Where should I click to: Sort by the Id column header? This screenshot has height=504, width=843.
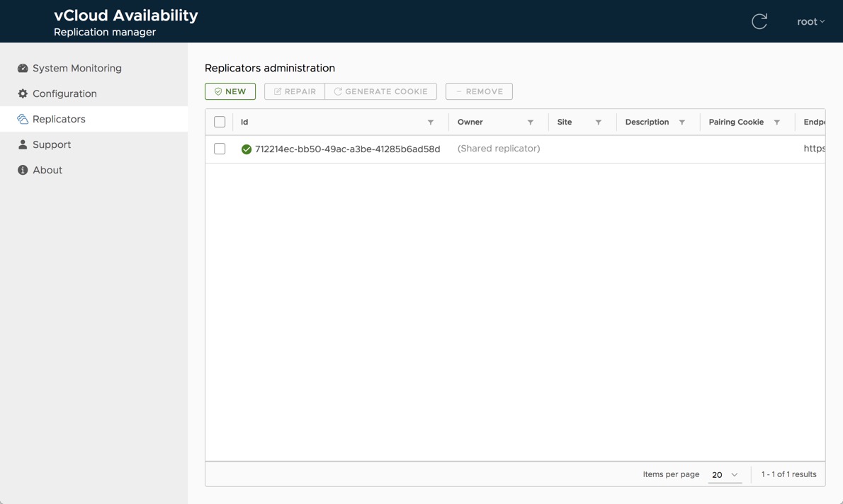coord(244,122)
